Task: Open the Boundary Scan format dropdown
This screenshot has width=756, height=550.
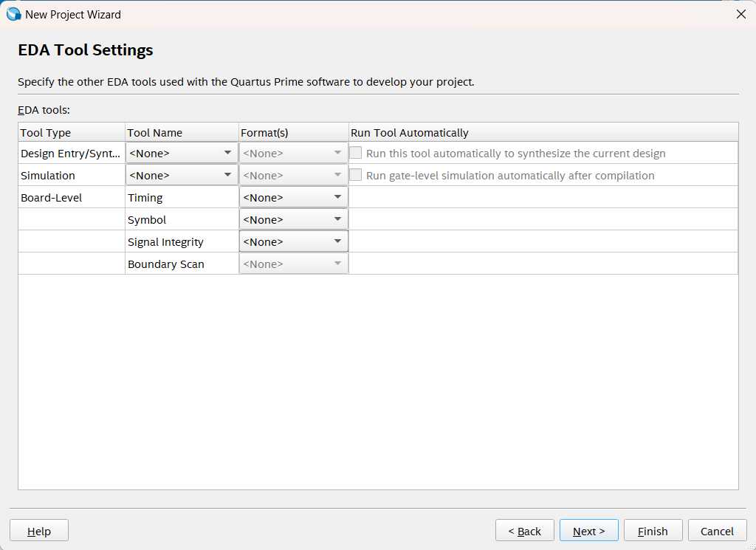Action: coord(293,264)
